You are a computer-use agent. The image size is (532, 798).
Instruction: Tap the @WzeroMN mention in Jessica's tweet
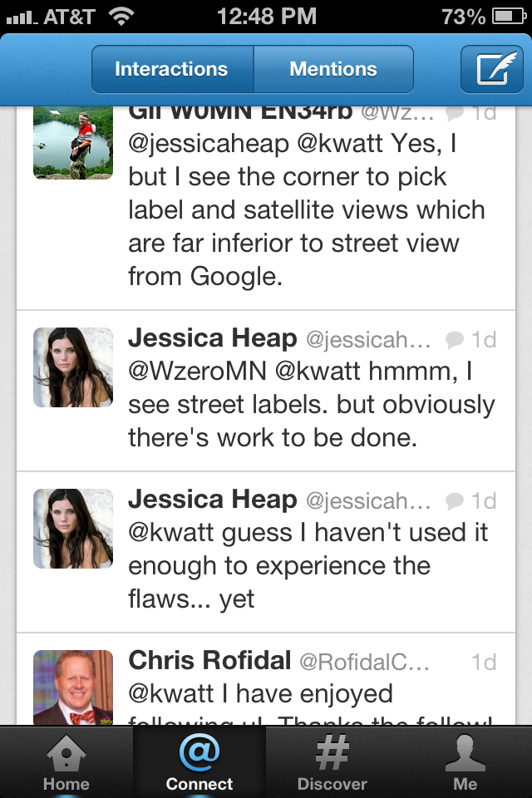(198, 371)
